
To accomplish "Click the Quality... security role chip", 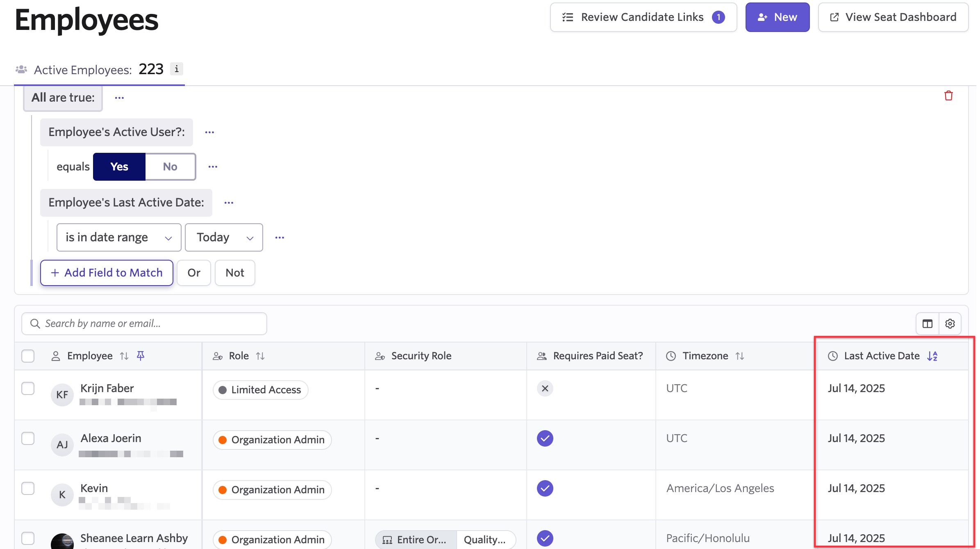I will pos(486,540).
